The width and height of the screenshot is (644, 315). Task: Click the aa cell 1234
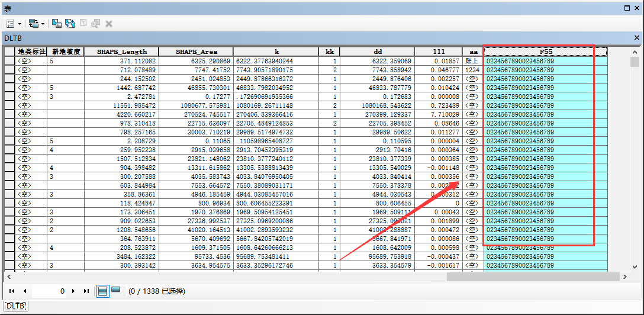point(474,70)
